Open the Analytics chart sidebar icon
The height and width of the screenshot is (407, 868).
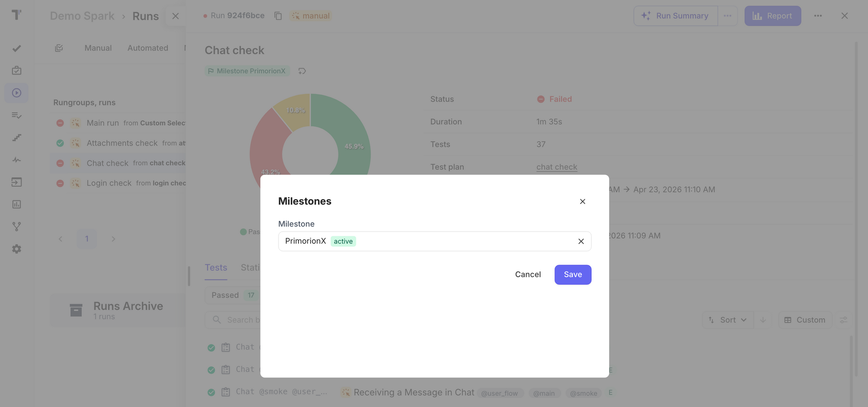[16, 204]
